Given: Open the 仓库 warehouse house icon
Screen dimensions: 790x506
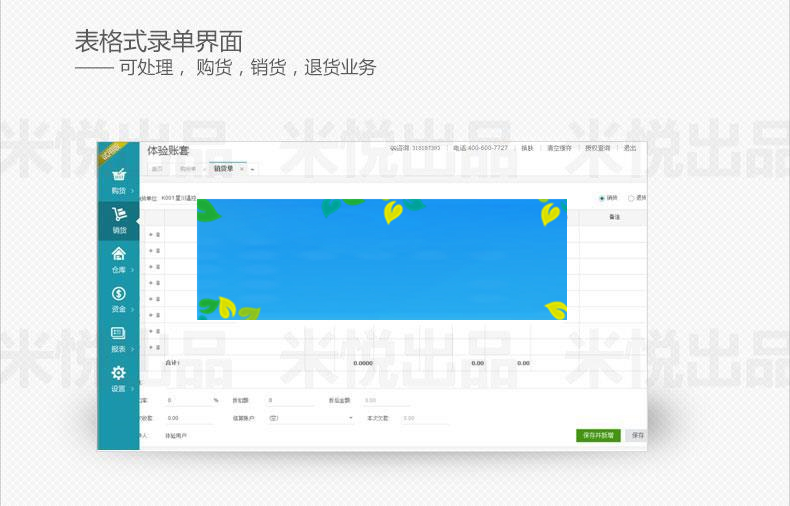Looking at the screenshot, I should point(118,254).
